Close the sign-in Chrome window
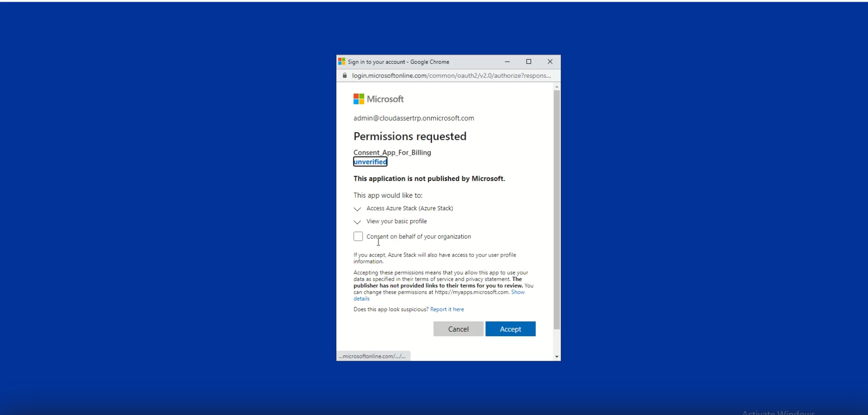Image resolution: width=868 pixels, height=415 pixels. [550, 62]
